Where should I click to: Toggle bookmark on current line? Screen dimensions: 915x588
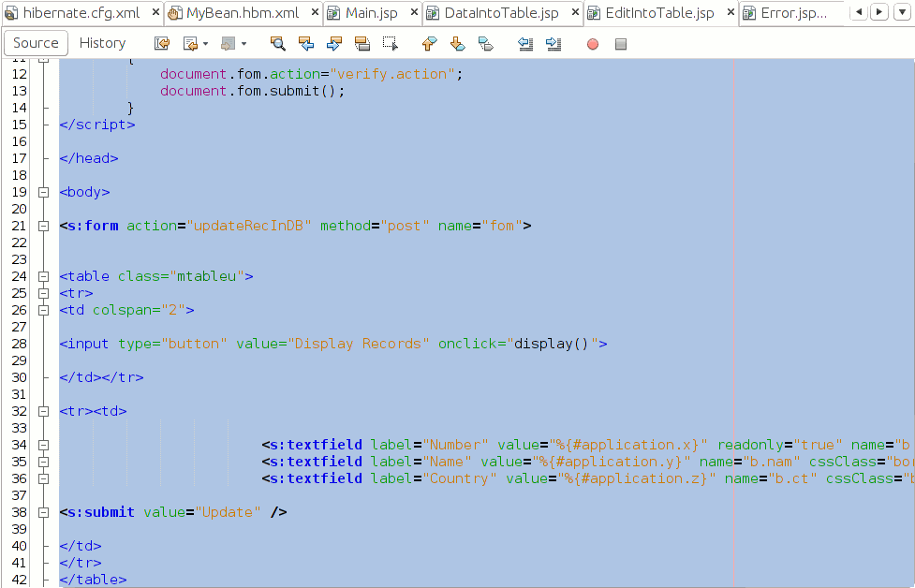pos(485,43)
